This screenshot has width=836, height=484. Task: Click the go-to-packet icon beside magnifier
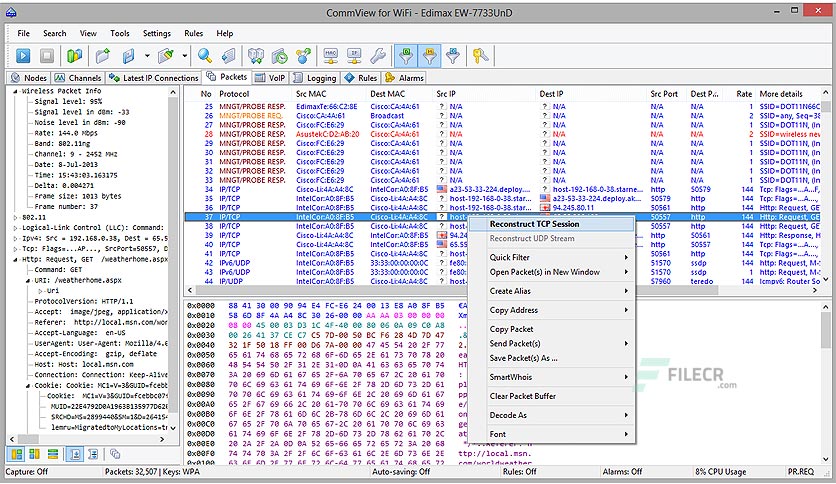click(x=228, y=55)
